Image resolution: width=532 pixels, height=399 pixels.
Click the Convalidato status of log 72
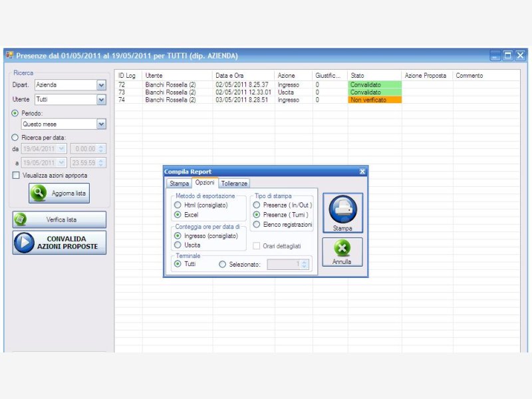(374, 84)
